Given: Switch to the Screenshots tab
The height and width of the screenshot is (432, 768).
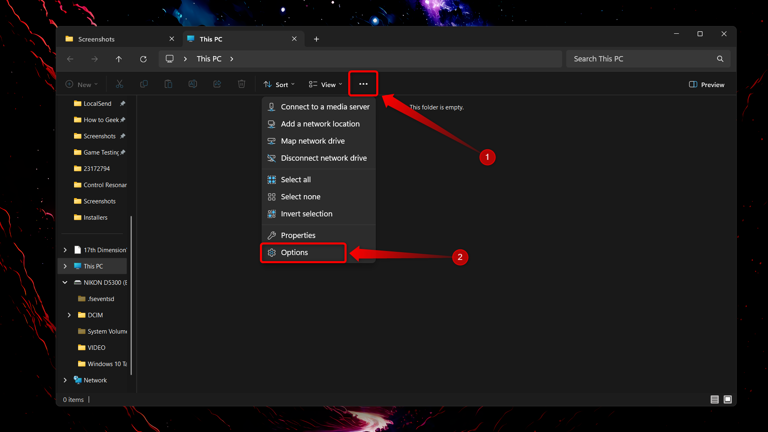Looking at the screenshot, I should point(119,39).
